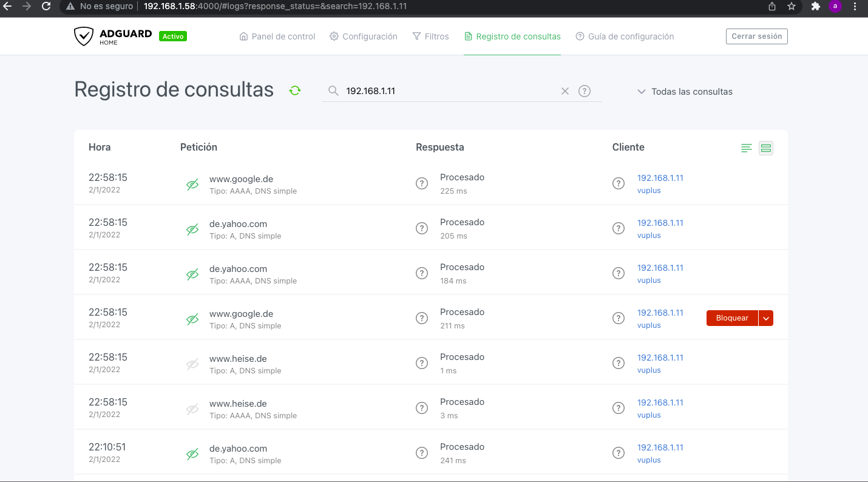The image size is (868, 482).
Task: Reload the browser page
Action: pos(46,7)
